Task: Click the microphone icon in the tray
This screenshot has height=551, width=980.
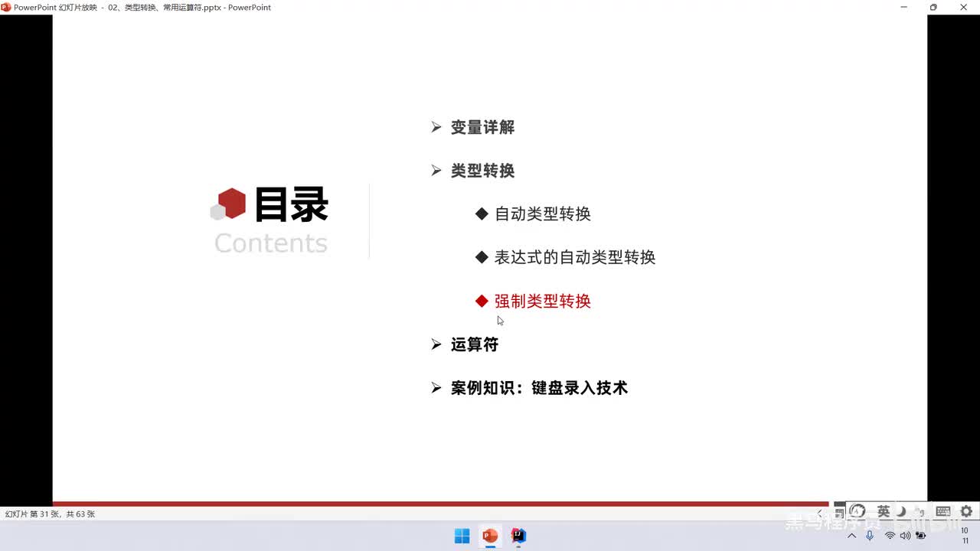Action: (870, 536)
